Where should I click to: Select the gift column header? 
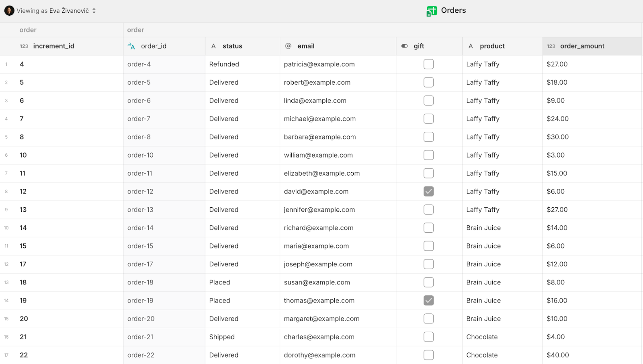[x=429, y=46]
